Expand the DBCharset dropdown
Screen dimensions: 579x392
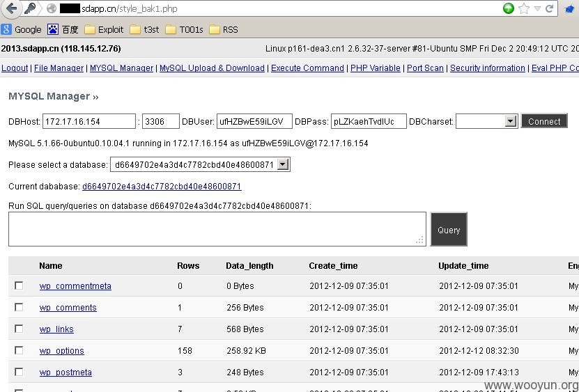(x=510, y=121)
